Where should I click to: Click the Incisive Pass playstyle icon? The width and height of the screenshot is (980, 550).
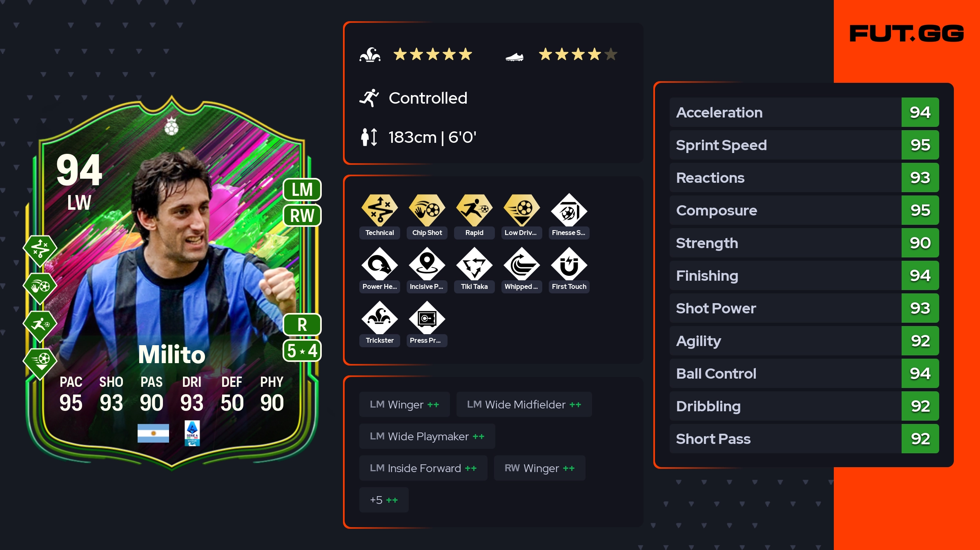pyautogui.click(x=427, y=264)
